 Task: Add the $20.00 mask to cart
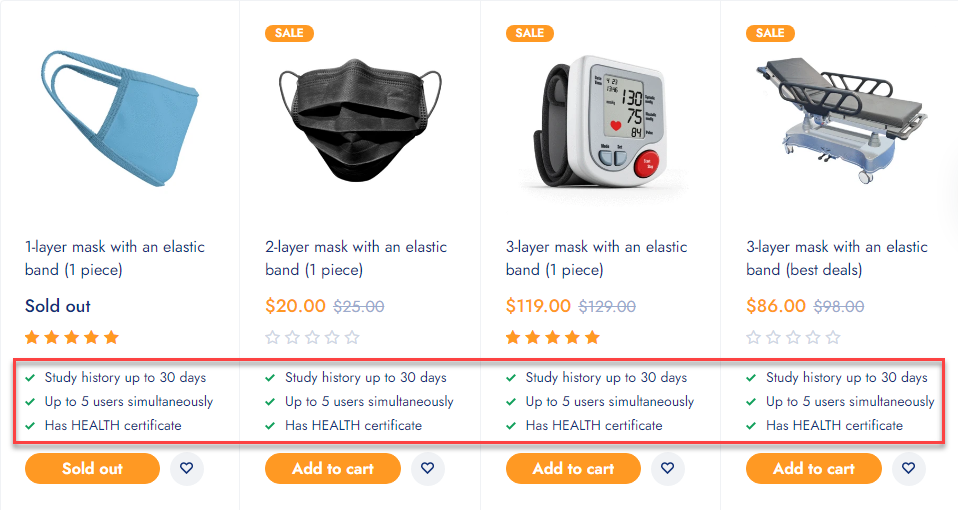333,468
